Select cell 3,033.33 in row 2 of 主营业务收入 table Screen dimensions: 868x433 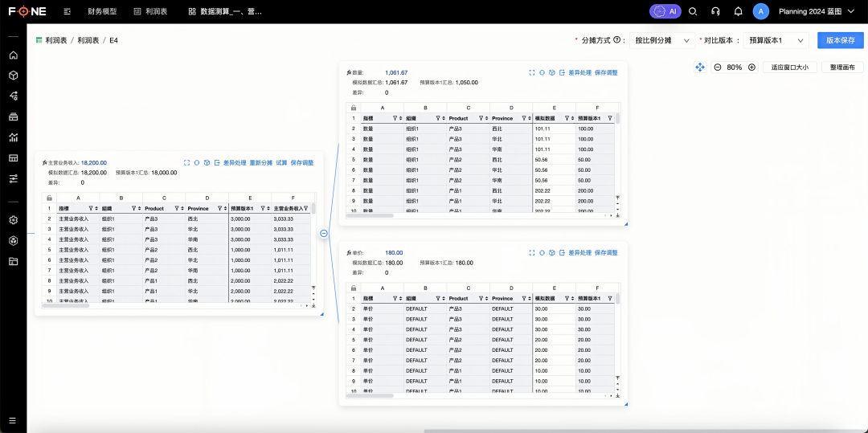pyautogui.click(x=291, y=219)
